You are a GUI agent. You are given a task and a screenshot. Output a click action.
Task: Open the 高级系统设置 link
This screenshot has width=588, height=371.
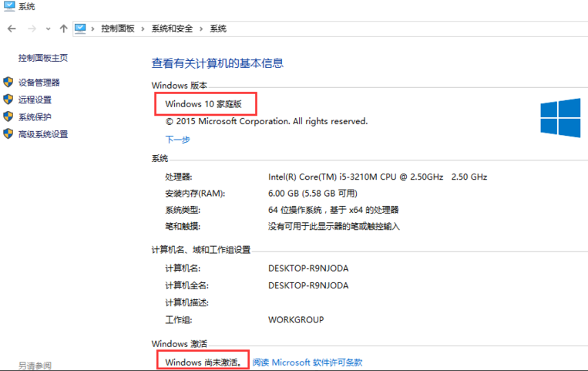point(43,134)
